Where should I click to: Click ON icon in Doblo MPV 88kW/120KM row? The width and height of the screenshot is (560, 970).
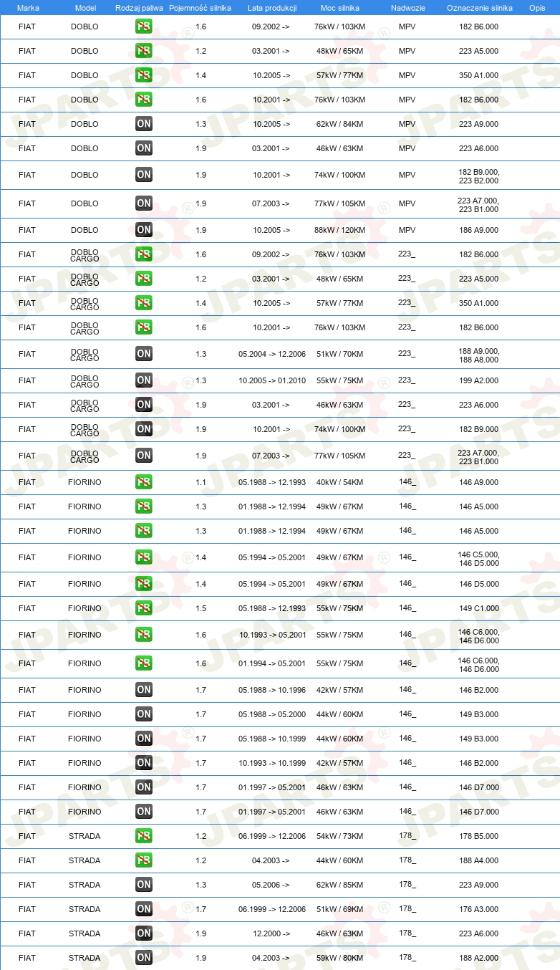point(144,230)
